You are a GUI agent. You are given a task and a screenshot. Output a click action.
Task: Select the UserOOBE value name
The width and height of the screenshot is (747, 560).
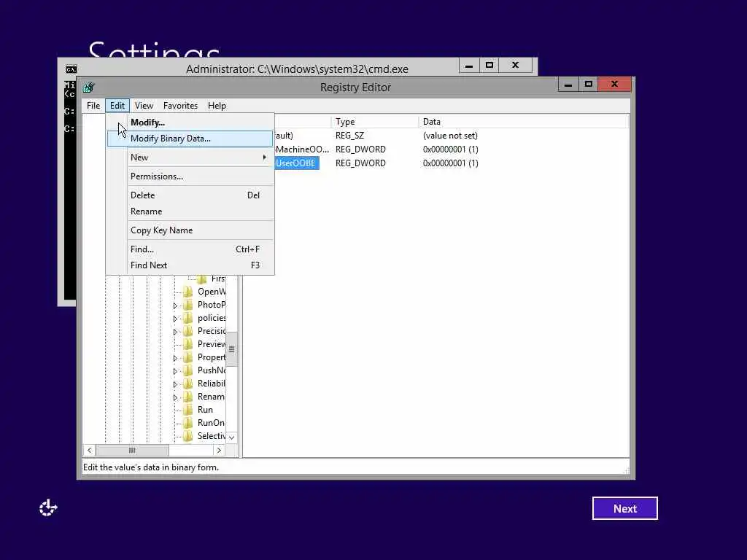pos(296,163)
